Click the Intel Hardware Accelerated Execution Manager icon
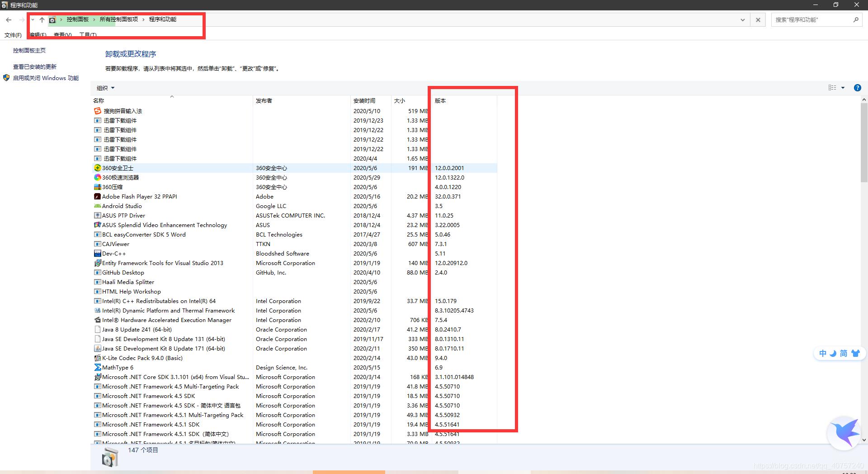 coord(97,320)
